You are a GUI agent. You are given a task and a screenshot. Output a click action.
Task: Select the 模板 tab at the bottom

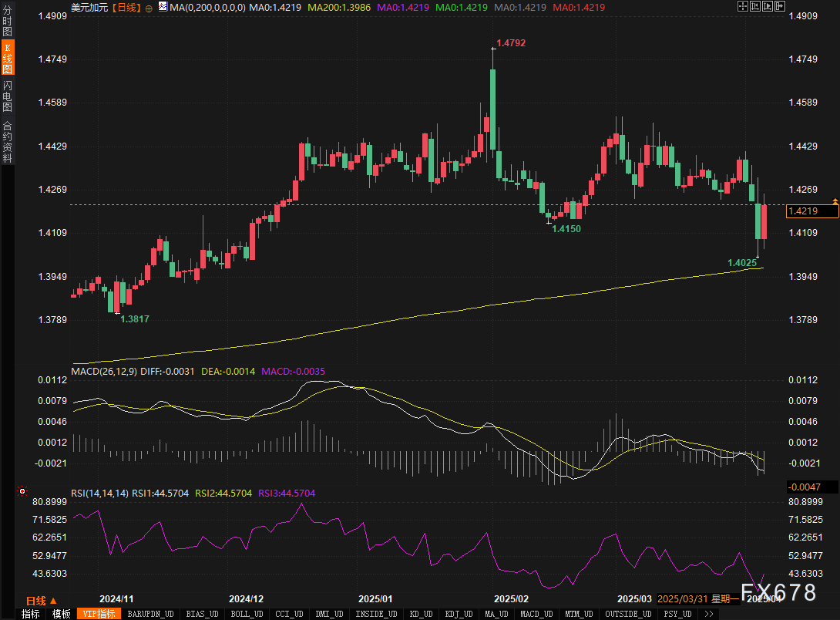click(x=62, y=614)
